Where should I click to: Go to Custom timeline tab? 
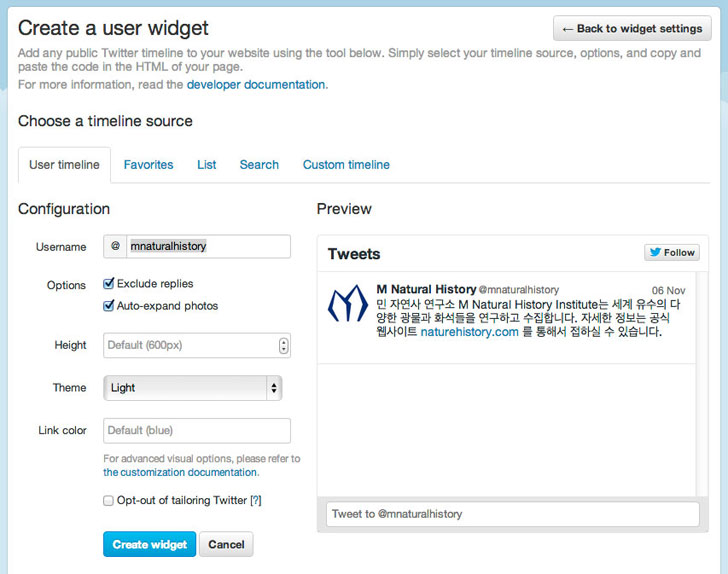tap(346, 165)
